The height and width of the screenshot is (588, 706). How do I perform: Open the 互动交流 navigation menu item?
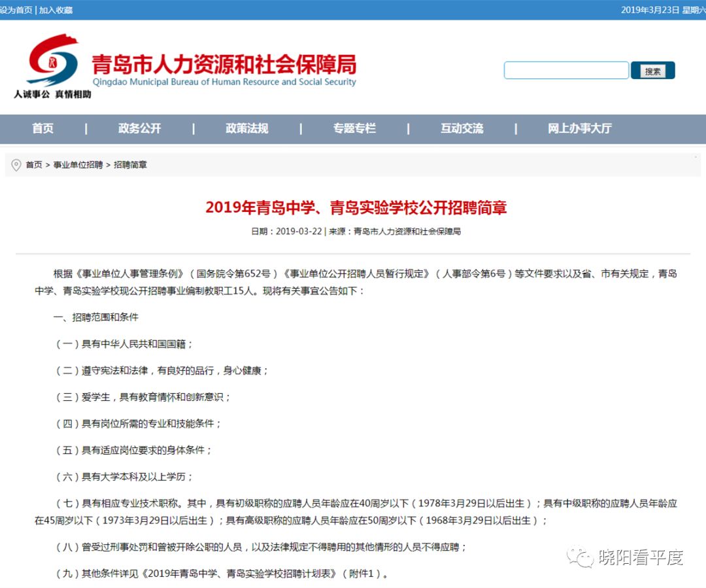462,128
